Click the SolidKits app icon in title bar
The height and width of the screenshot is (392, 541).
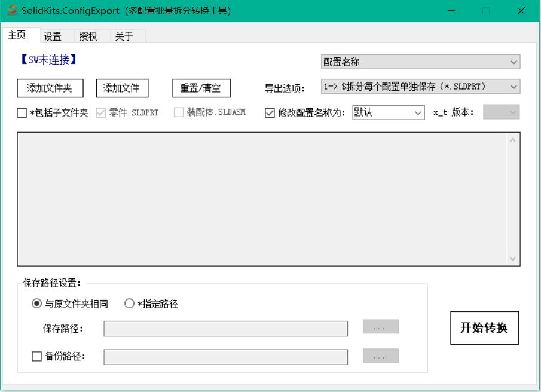coord(12,11)
